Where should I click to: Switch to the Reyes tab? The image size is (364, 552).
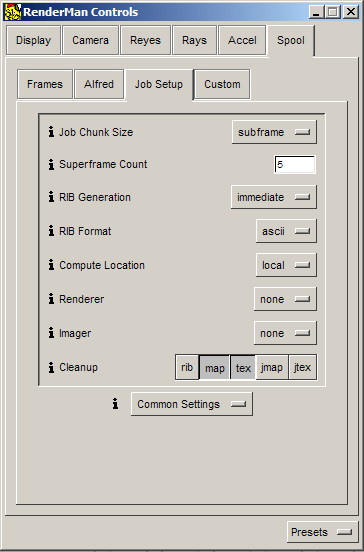point(145,40)
